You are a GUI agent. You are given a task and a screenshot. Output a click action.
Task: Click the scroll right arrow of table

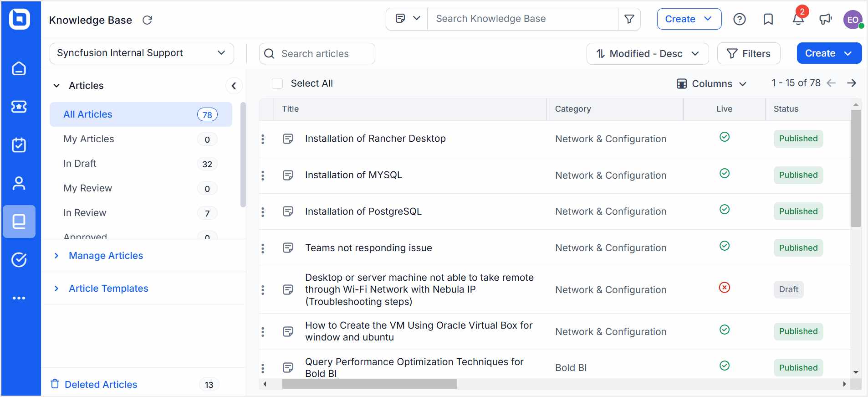(844, 384)
